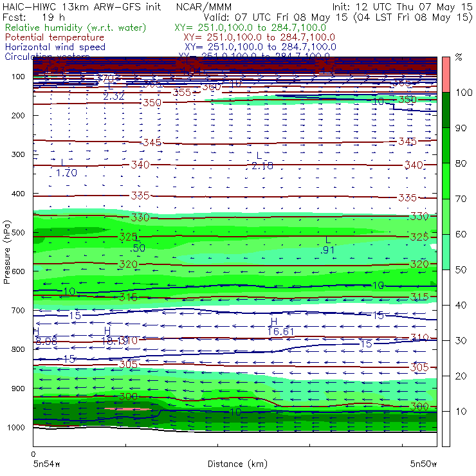Click the wind maximum value '8.08'
The height and width of the screenshot is (476, 476).
[x=46, y=342]
